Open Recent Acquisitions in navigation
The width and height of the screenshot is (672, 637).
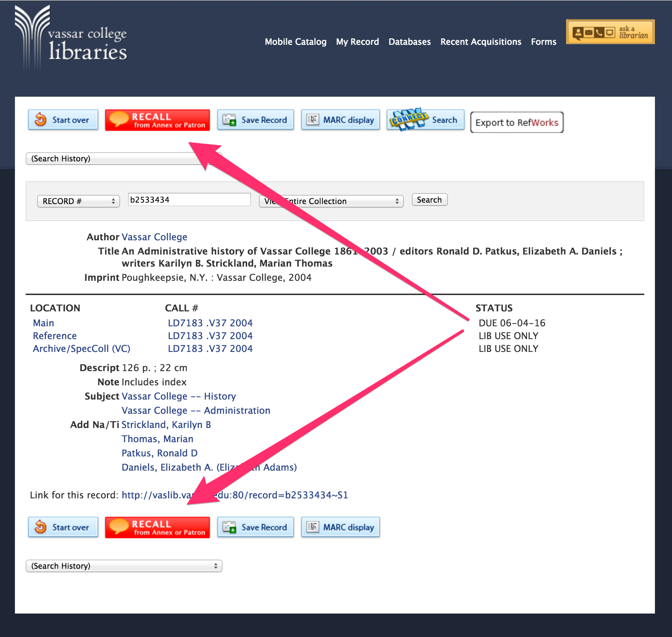(x=481, y=42)
